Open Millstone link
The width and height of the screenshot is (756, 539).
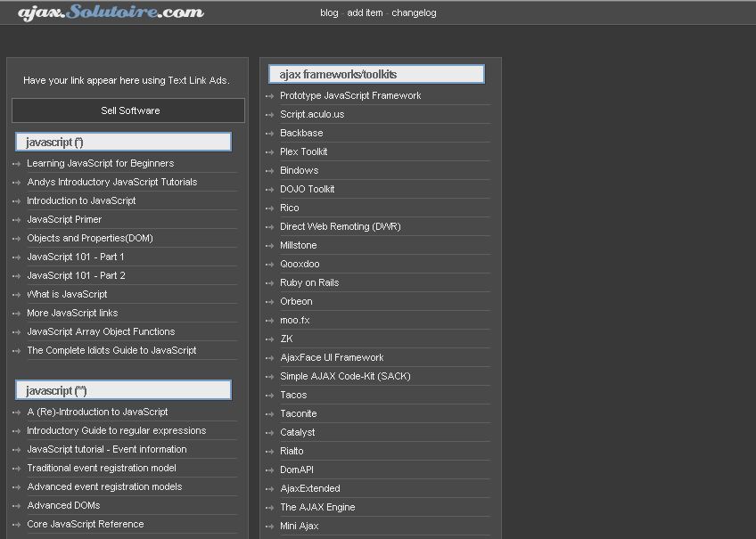[299, 245]
